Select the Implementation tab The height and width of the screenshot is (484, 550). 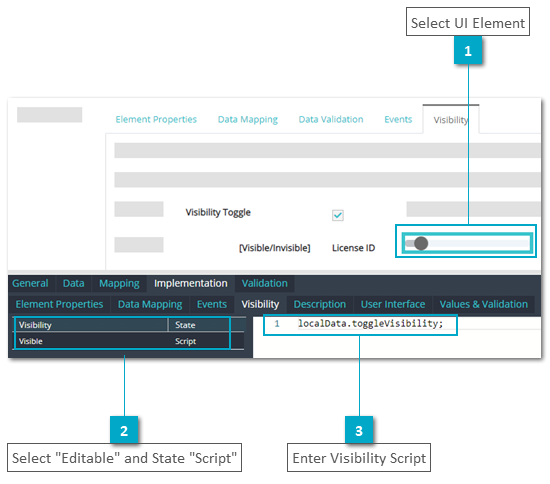[x=190, y=283]
